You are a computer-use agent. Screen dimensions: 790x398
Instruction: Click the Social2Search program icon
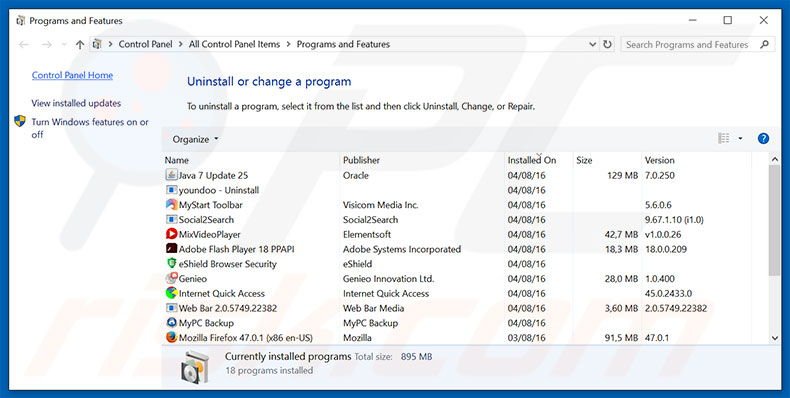[x=171, y=219]
